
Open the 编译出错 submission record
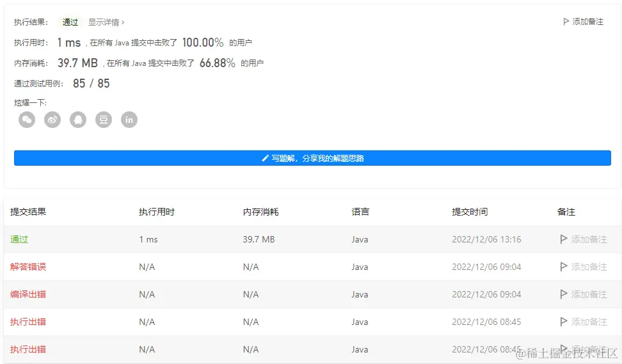[28, 294]
